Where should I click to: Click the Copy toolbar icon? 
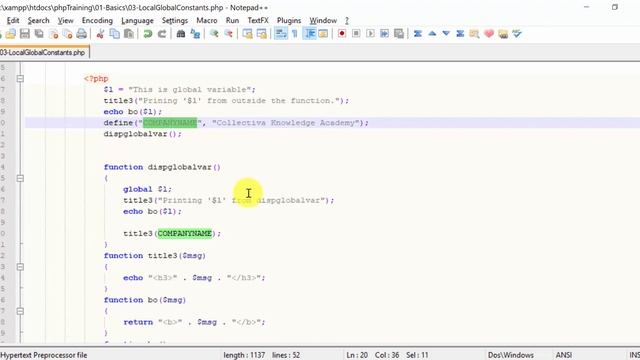click(x=115, y=34)
